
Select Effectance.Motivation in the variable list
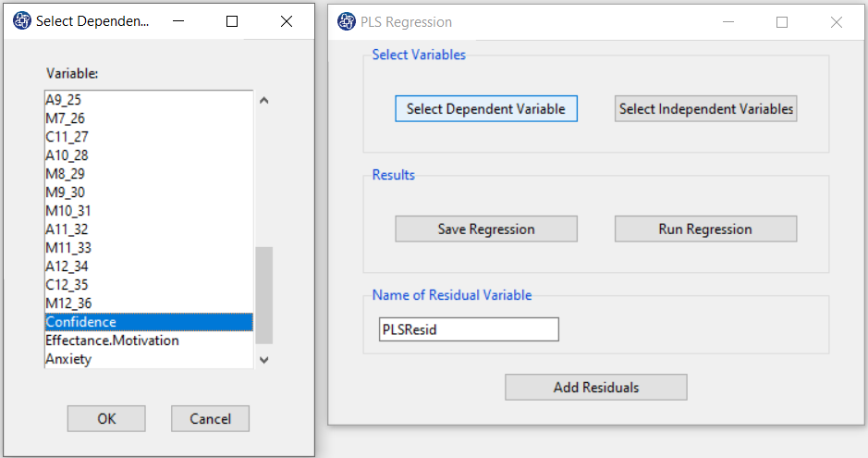click(x=149, y=340)
